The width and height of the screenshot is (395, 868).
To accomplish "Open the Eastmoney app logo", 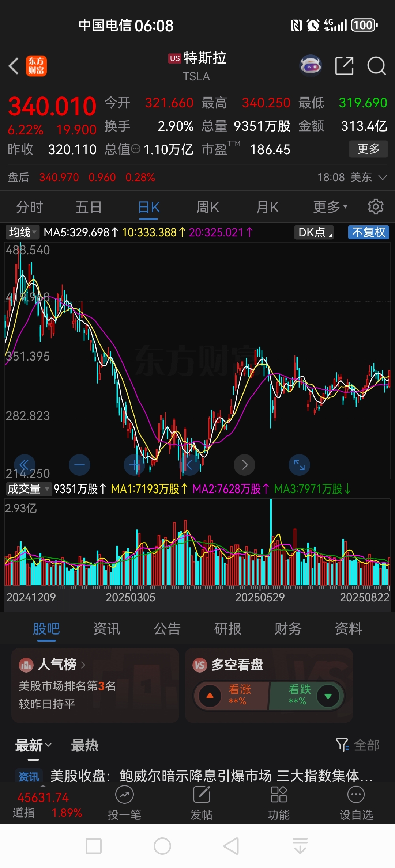I will point(36,66).
